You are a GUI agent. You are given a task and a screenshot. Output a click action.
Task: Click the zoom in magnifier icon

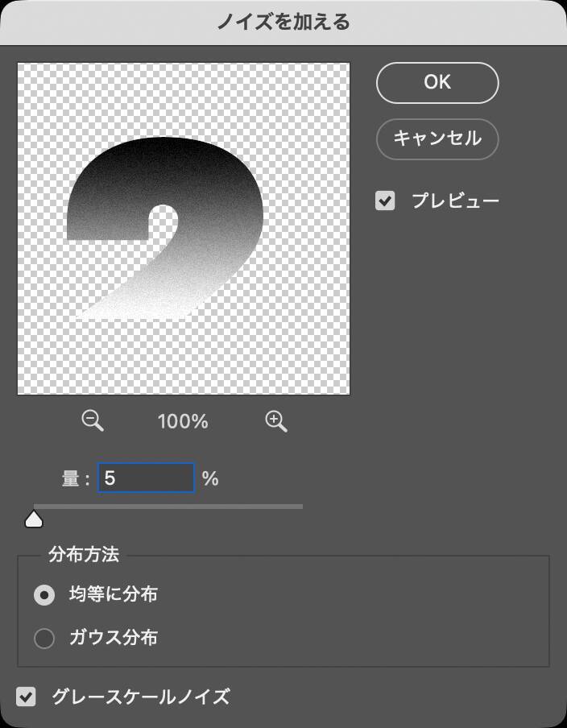pos(275,421)
